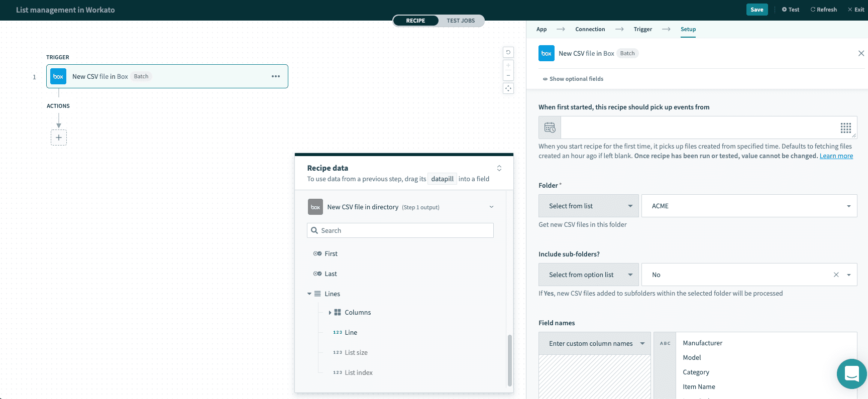868x399 pixels.
Task: Zoom in on the recipe canvas
Action: point(508,65)
